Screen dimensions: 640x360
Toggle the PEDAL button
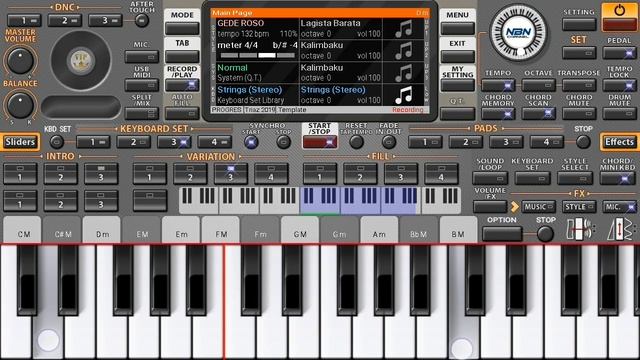pos(619,53)
